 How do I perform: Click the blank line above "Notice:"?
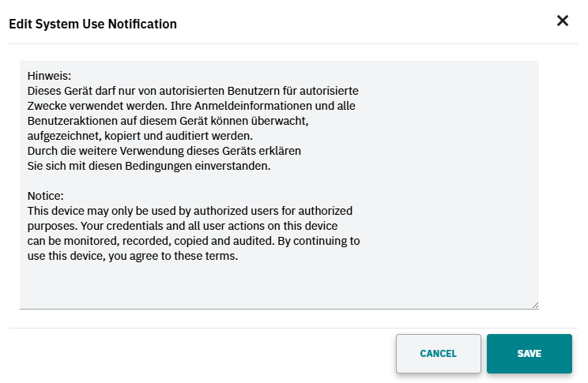tap(158, 181)
